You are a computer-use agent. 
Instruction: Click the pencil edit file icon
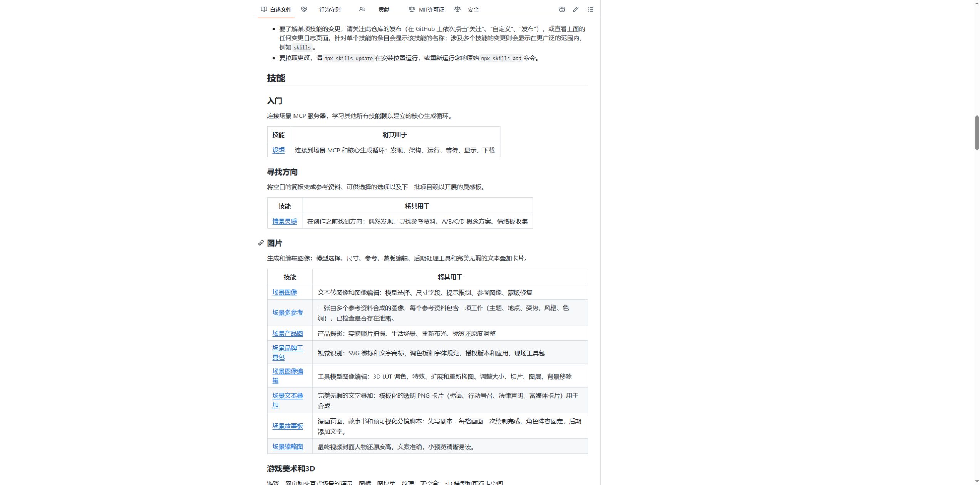click(576, 9)
